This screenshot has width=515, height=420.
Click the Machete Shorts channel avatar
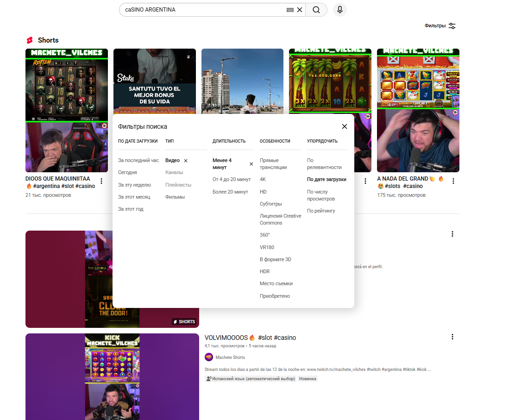click(x=209, y=357)
